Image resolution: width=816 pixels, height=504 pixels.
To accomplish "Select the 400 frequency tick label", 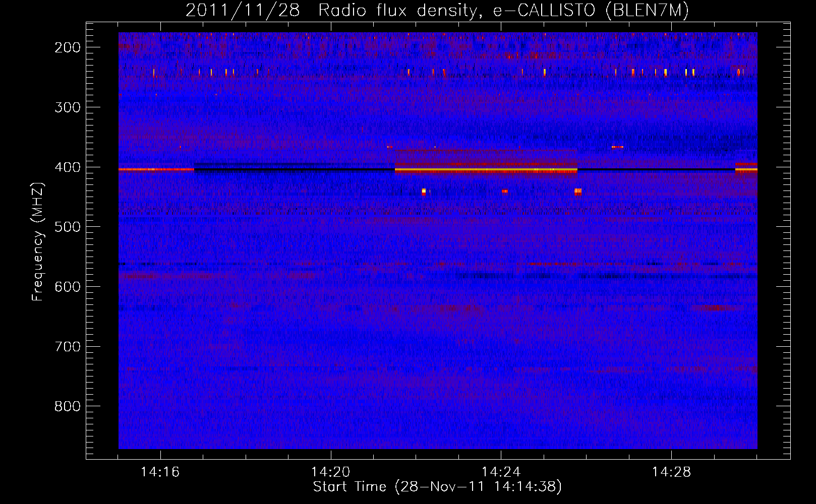I will 68,167.
